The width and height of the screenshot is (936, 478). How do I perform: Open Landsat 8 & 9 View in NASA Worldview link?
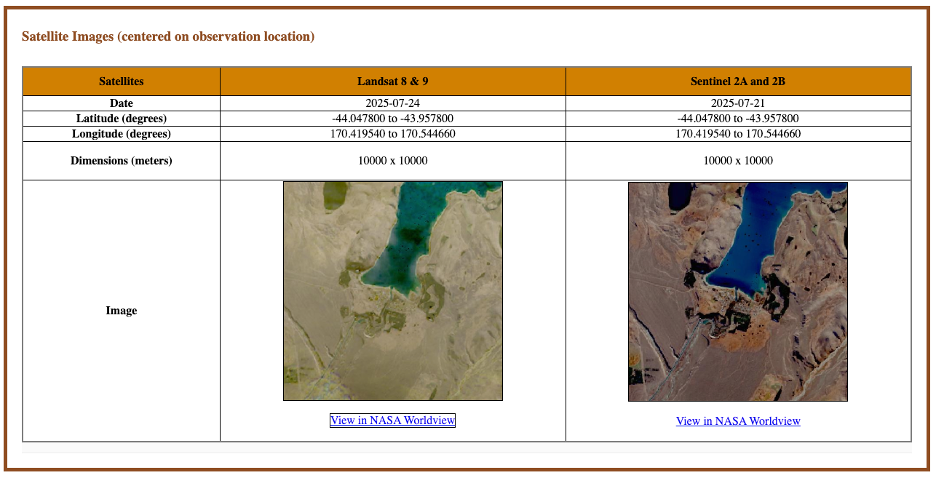coord(392,420)
